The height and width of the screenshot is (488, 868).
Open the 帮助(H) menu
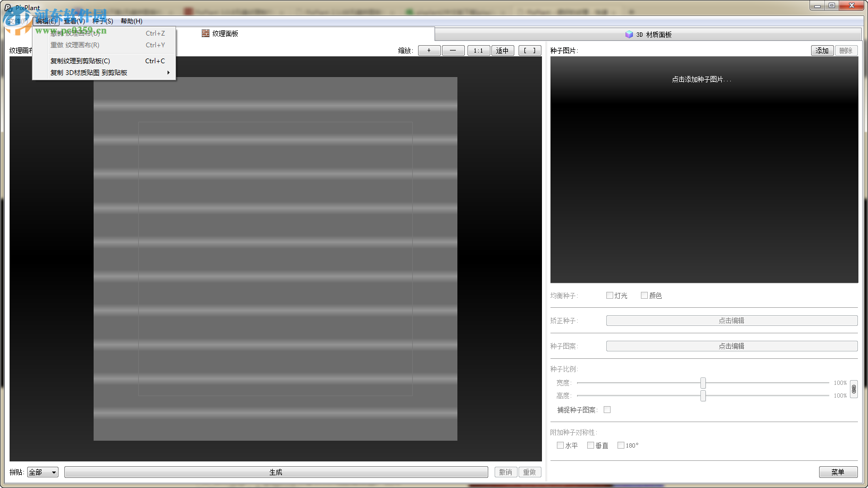pos(131,21)
